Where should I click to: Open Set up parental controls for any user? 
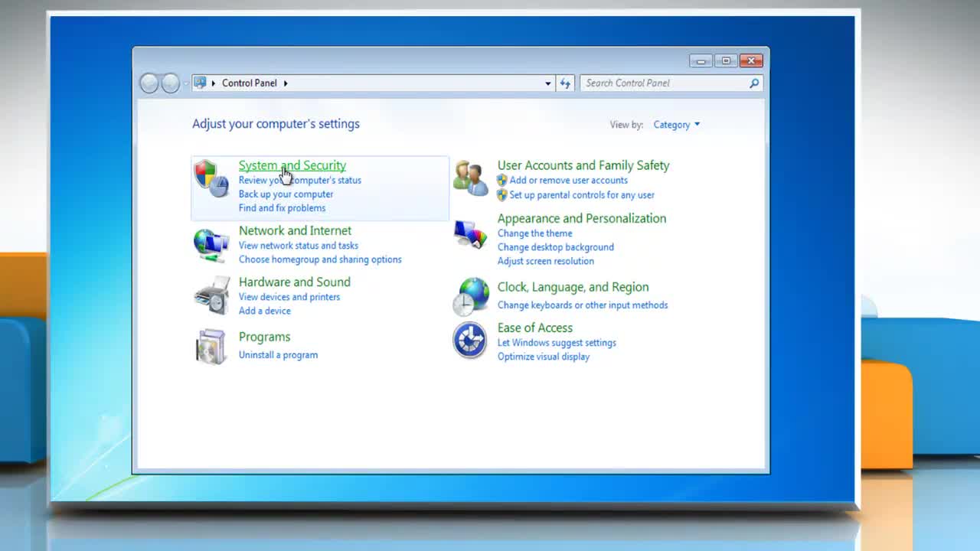(x=582, y=195)
